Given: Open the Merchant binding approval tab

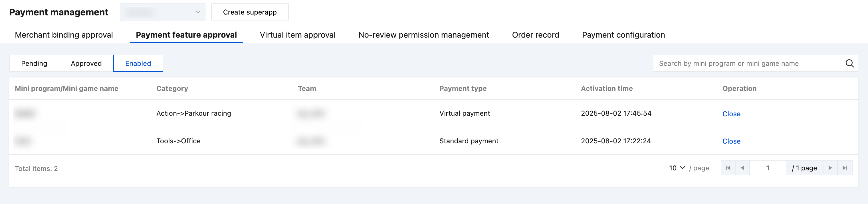Looking at the screenshot, I should click(x=64, y=35).
